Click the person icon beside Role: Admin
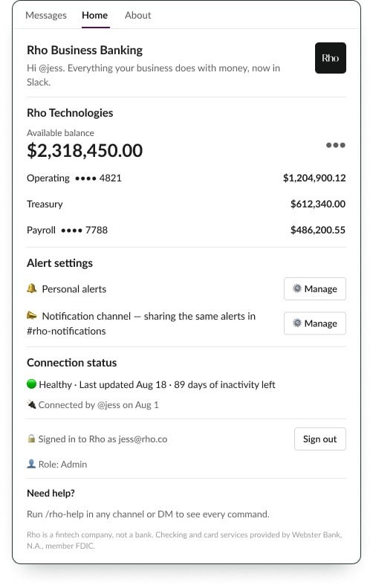This screenshot has width=373, height=588. 31,464
